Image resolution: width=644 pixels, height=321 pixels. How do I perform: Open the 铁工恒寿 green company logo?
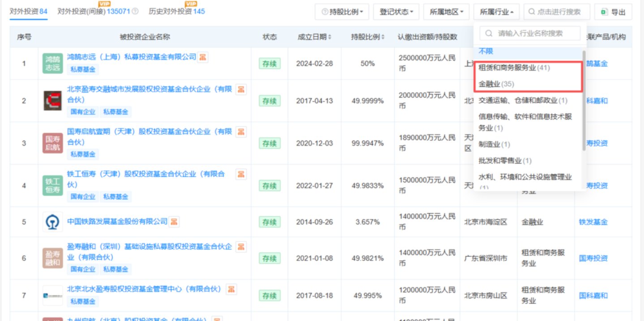point(53,185)
